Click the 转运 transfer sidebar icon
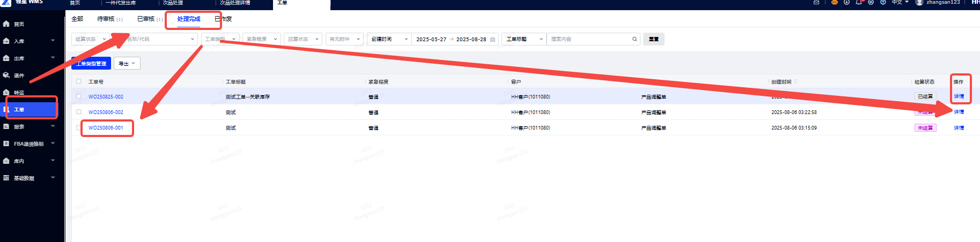 point(6,93)
